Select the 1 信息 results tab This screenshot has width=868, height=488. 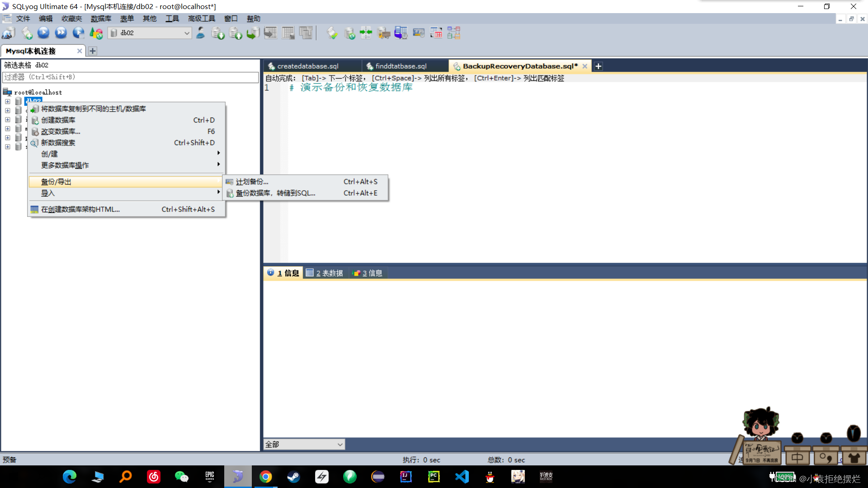point(283,273)
